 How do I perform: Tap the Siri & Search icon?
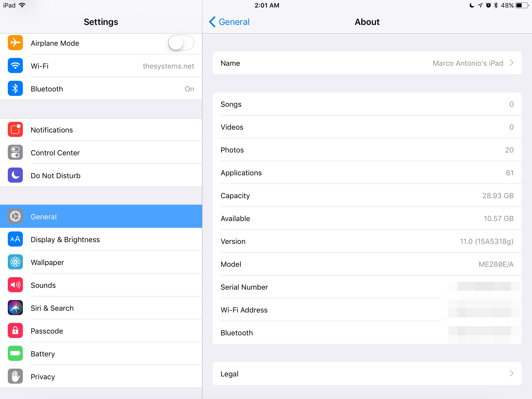(x=15, y=308)
